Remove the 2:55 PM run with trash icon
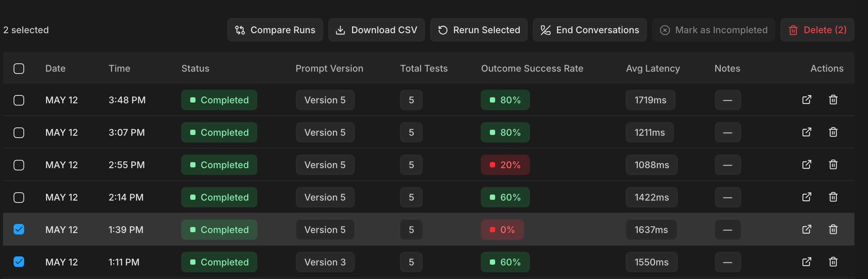The width and height of the screenshot is (868, 279). tap(833, 165)
